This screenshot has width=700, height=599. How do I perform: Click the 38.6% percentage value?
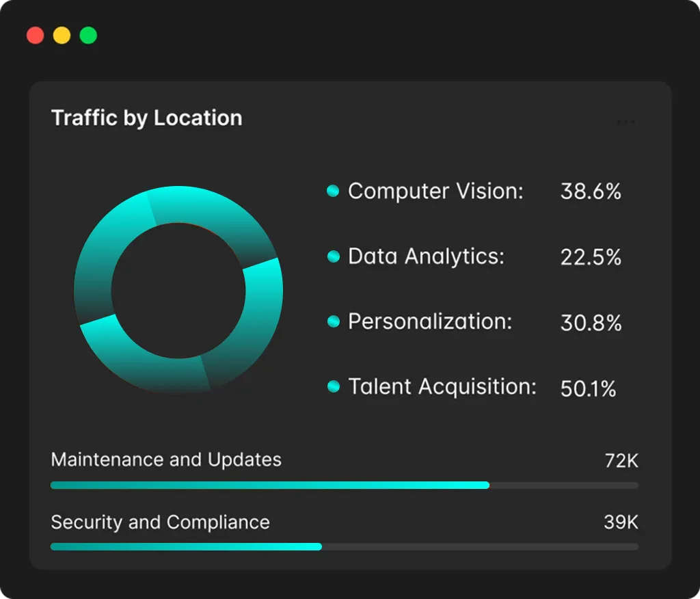pyautogui.click(x=591, y=191)
